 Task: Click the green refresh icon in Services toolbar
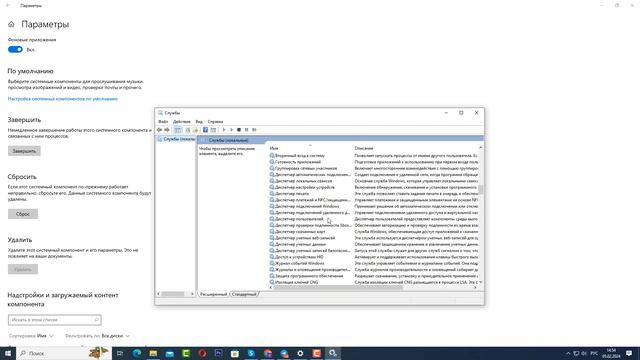point(188,130)
